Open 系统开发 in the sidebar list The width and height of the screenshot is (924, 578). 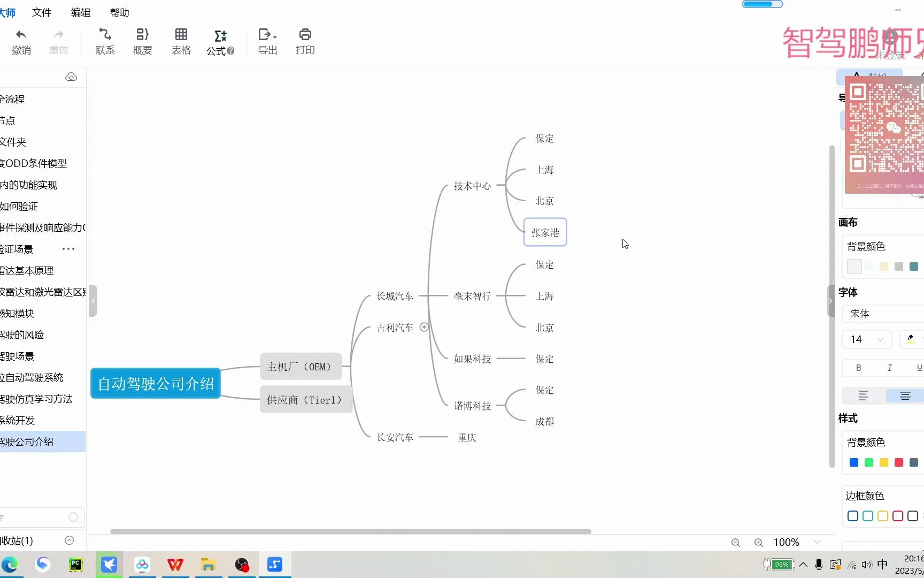[x=43, y=420]
